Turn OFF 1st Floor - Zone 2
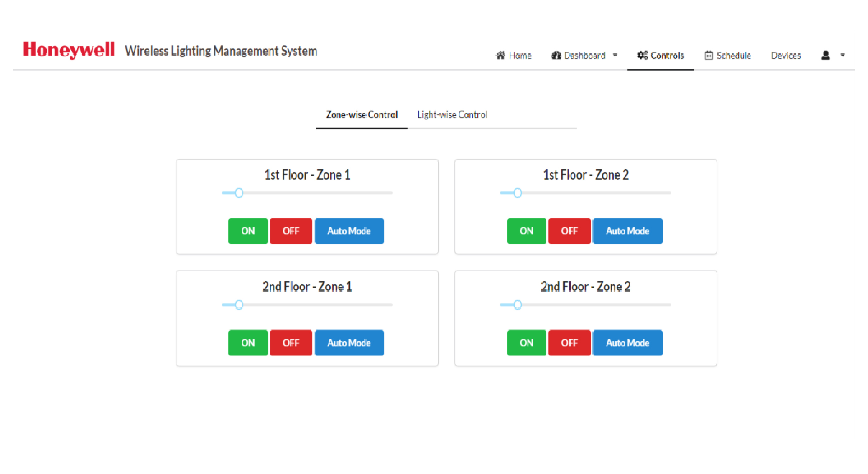Screen dimensions: 868x474 569,231
